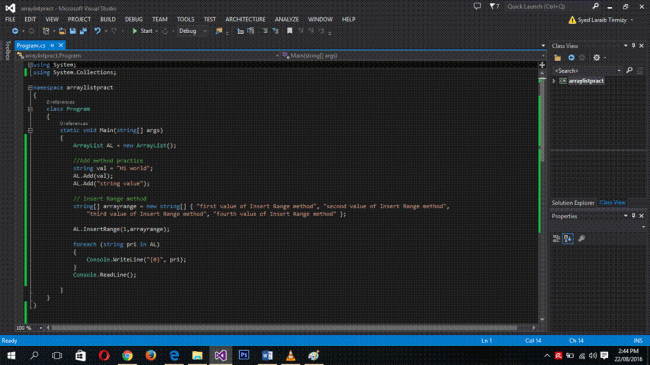Click the Find in Files toolbar icon

(x=218, y=31)
